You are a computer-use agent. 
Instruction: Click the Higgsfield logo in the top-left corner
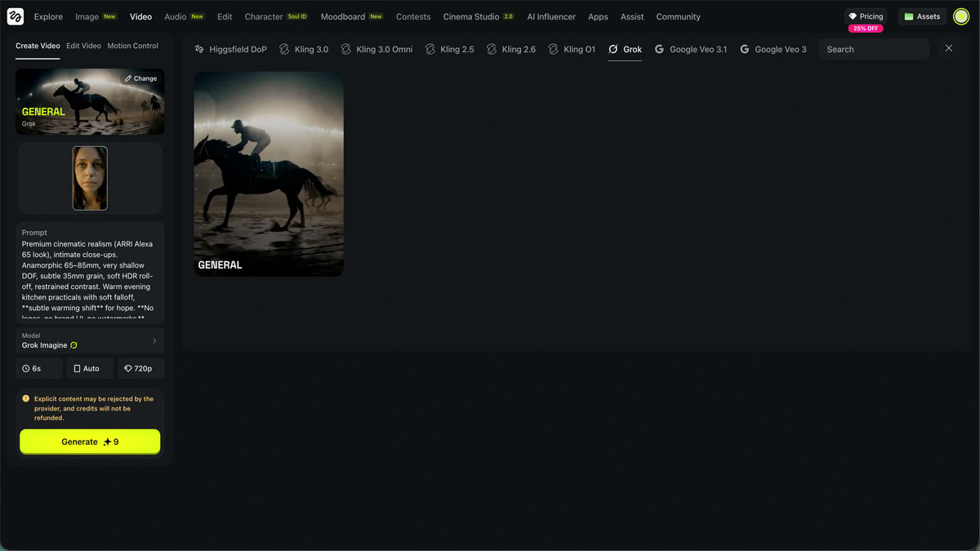pos(15,16)
